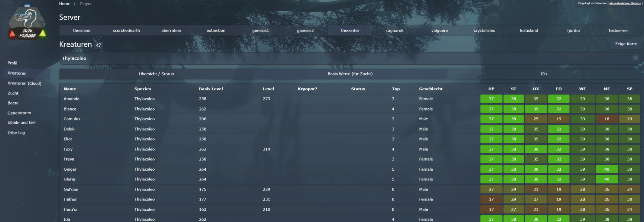Select the Foxy creature row name
644x222 pixels.
(x=68, y=149)
